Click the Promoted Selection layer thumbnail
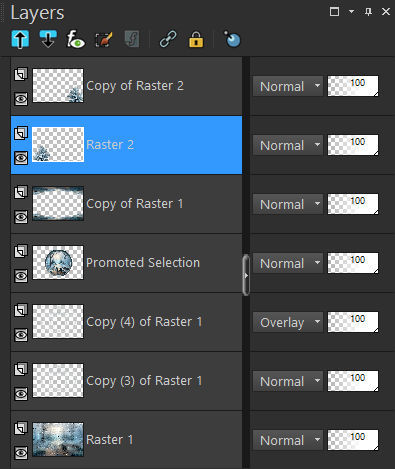The width and height of the screenshot is (395, 469). (x=58, y=263)
